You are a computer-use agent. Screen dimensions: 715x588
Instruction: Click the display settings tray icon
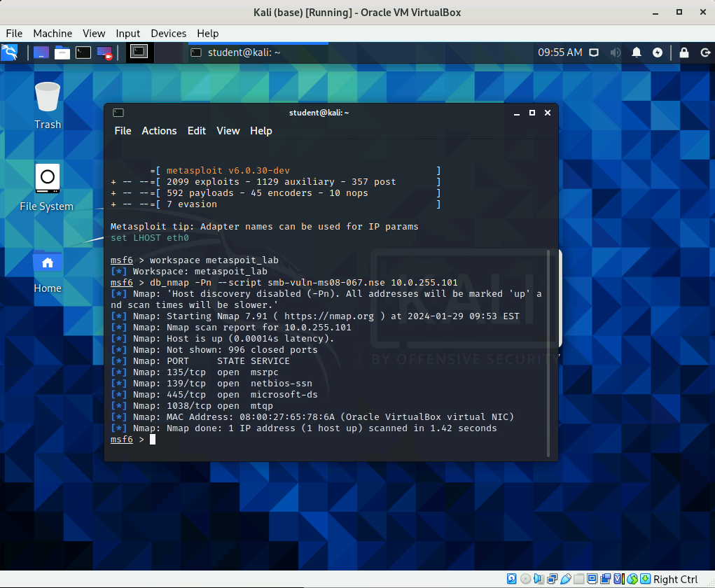coord(593,52)
